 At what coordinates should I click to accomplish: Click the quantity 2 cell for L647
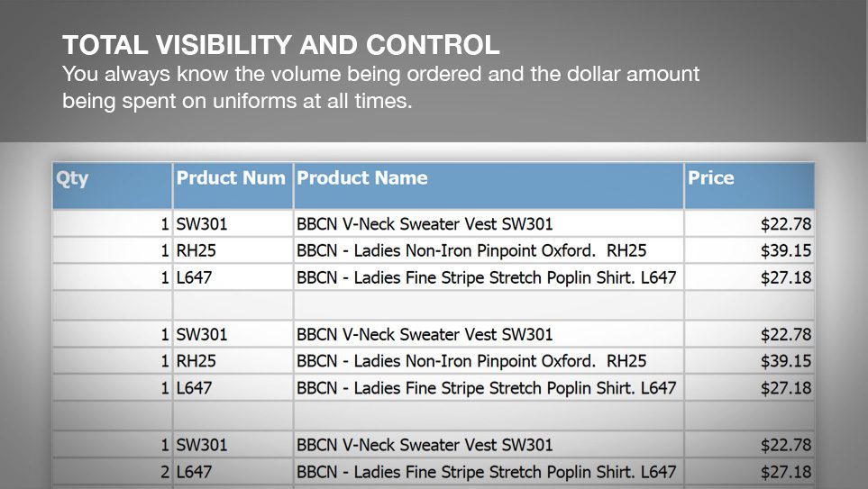(113, 472)
